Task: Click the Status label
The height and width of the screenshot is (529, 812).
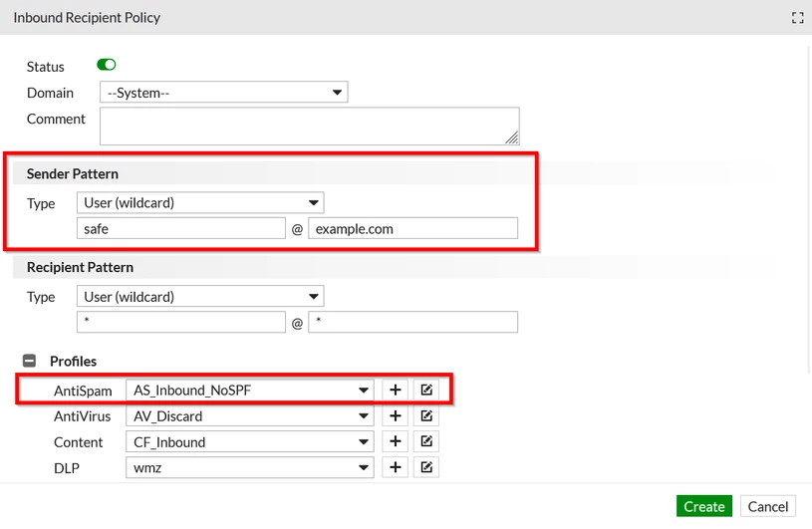Action: tap(46, 67)
